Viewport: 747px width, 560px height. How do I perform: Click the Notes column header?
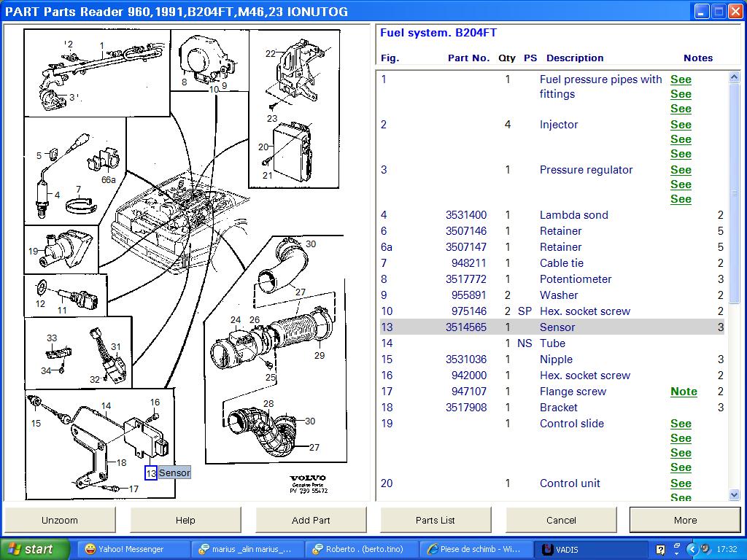click(698, 58)
